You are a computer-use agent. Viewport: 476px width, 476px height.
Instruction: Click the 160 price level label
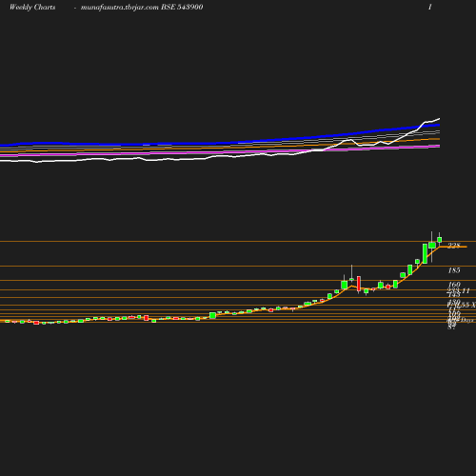coord(454,285)
